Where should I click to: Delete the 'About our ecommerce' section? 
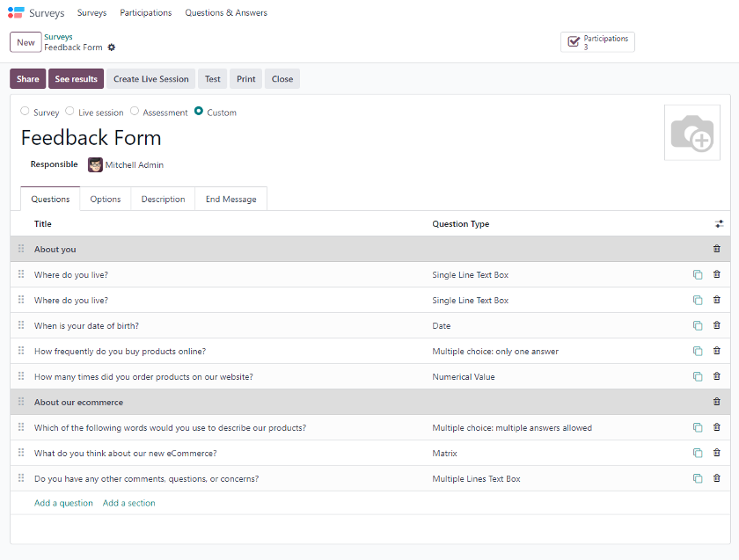(716, 403)
